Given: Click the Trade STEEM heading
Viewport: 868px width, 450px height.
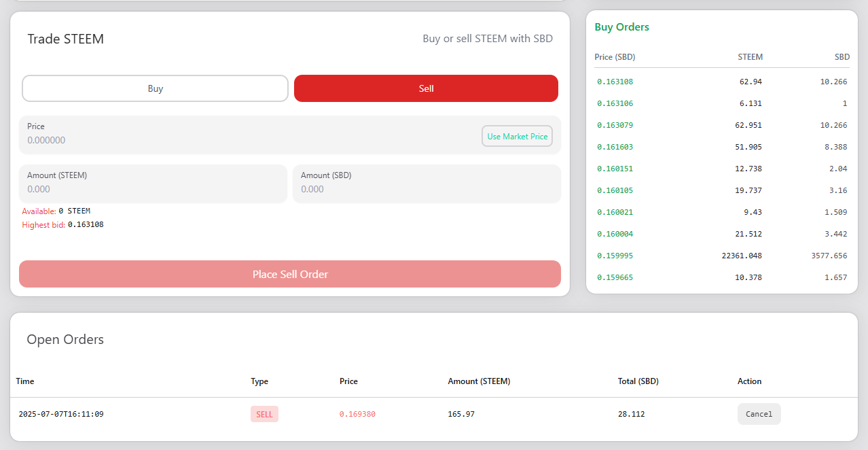Looking at the screenshot, I should [x=65, y=39].
